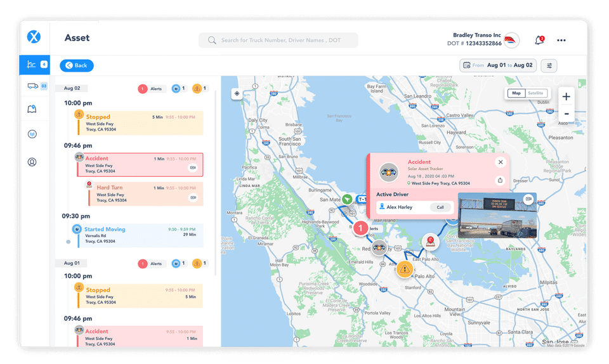
Task: Switch map view to Map
Action: [x=516, y=93]
